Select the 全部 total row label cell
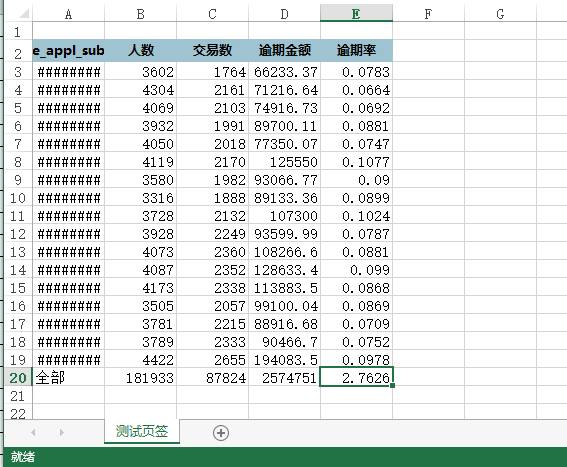567x467 pixels. pyautogui.click(x=68, y=377)
